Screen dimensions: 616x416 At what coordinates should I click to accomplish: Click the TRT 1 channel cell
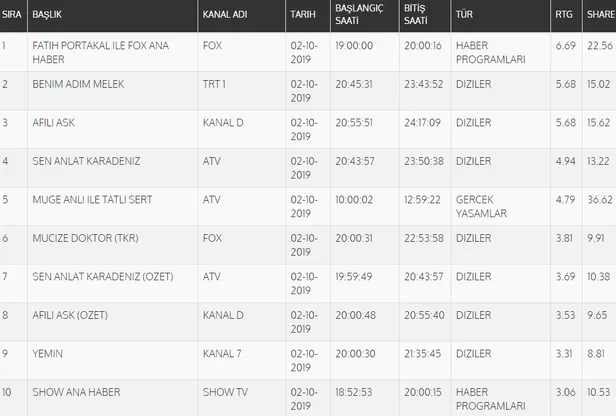click(x=216, y=84)
